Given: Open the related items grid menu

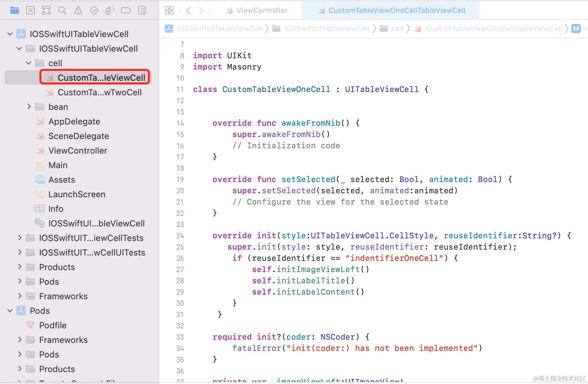Looking at the screenshot, I should tap(169, 11).
